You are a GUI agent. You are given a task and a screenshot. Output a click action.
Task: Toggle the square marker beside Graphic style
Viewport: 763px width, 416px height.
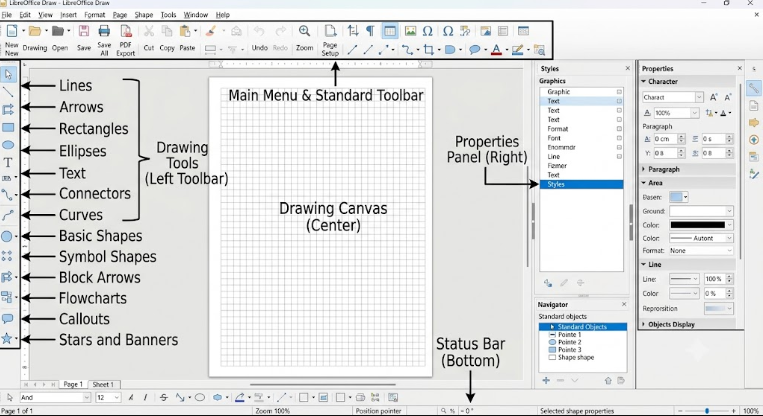point(619,91)
